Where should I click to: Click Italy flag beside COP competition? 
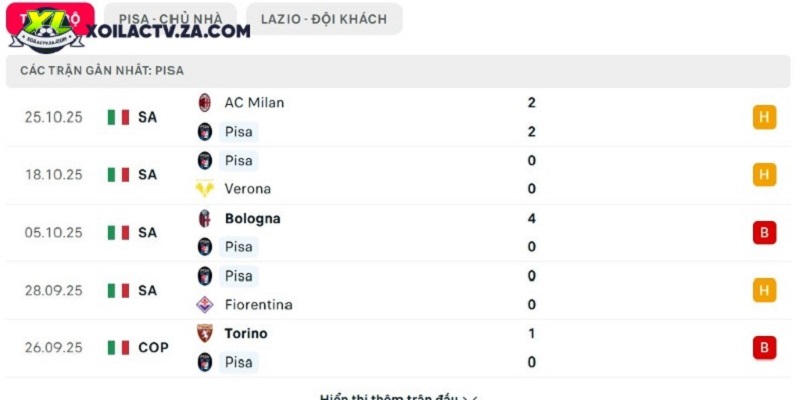pyautogui.click(x=118, y=348)
